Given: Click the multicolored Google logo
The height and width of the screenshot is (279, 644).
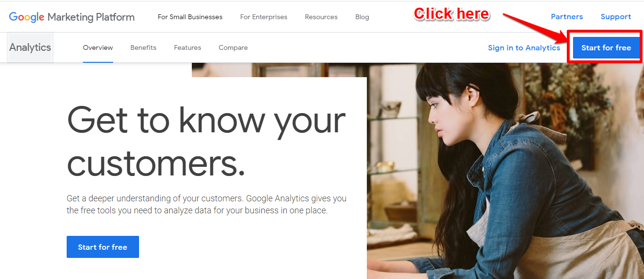Looking at the screenshot, I should [x=26, y=17].
